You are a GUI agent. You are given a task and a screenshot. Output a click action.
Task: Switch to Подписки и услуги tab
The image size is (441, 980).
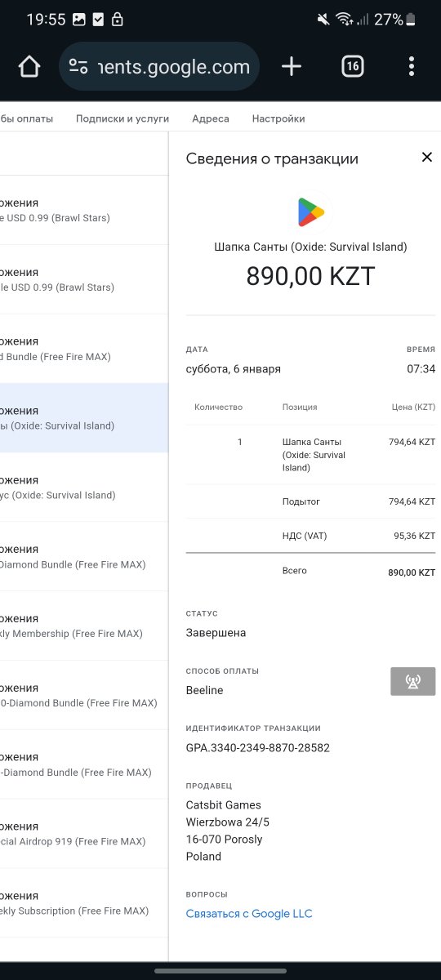click(x=122, y=118)
